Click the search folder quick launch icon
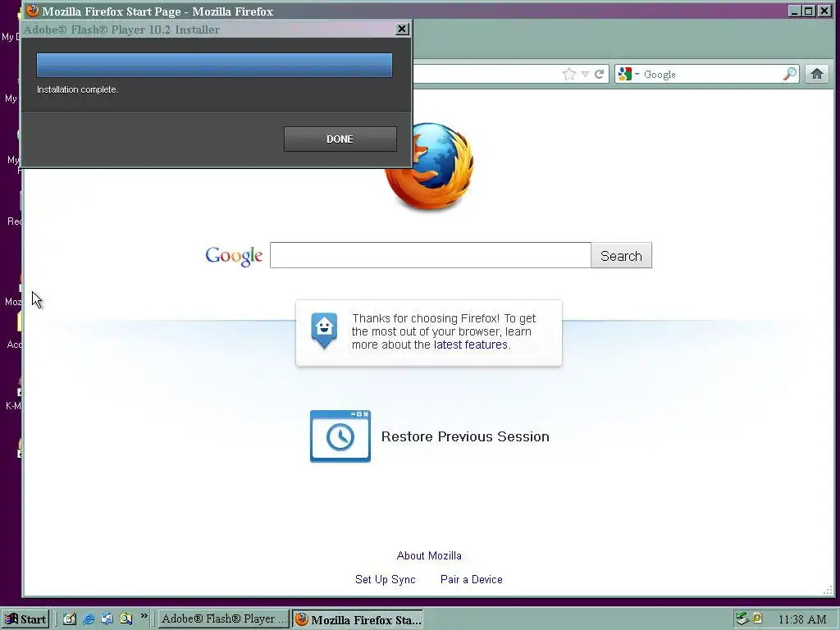 126,619
